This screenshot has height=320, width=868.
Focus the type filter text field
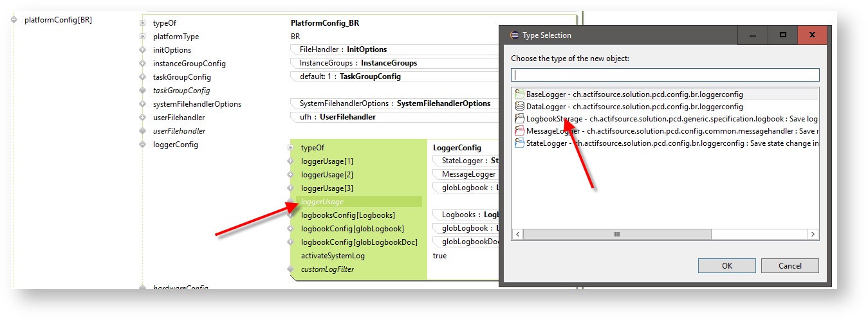point(665,75)
